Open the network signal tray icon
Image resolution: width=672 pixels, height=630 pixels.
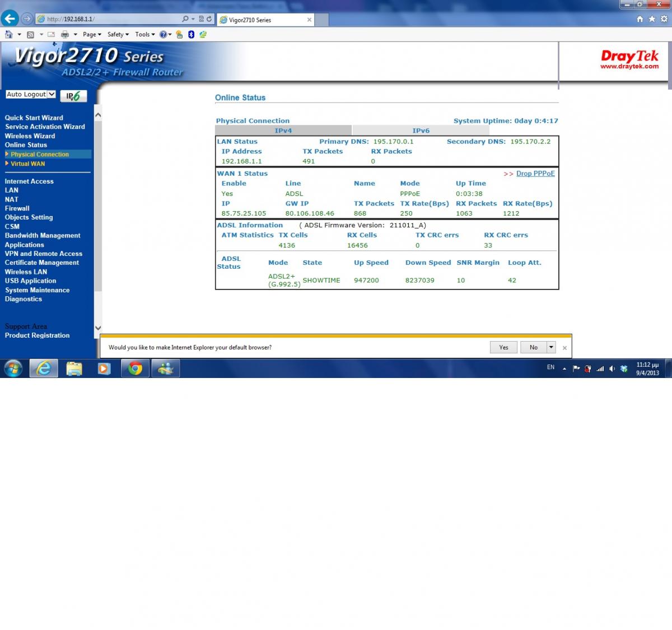pyautogui.click(x=600, y=368)
